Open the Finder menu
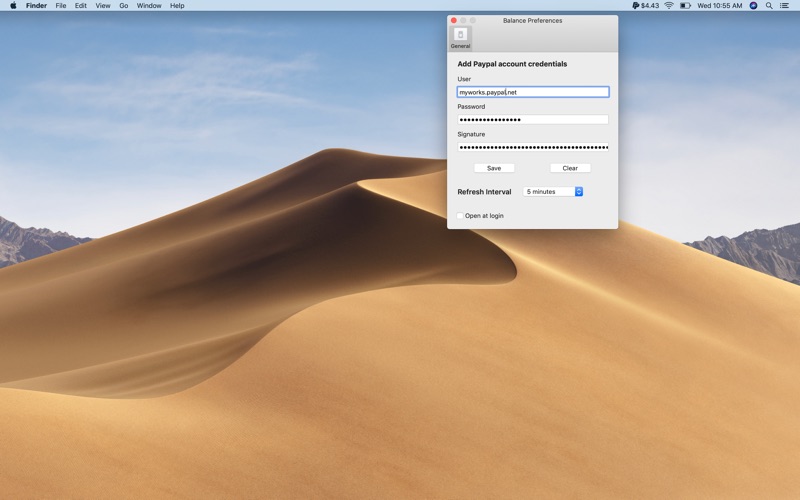Image resolution: width=800 pixels, height=500 pixels. tap(36, 6)
